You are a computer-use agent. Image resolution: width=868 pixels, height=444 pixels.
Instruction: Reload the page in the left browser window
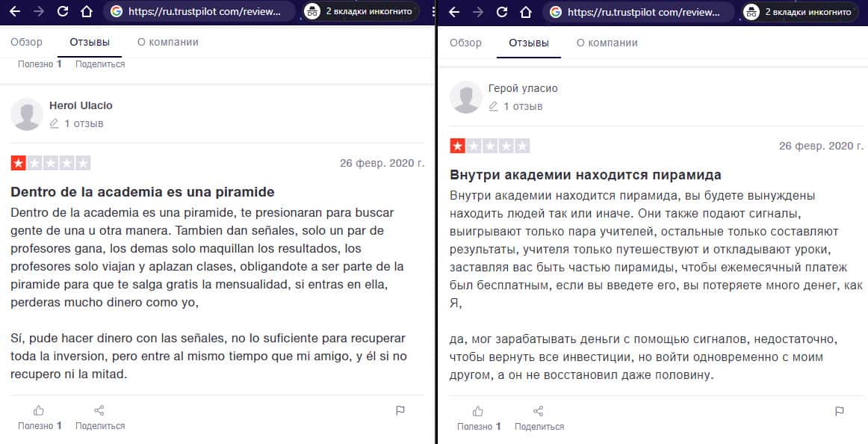tap(63, 12)
